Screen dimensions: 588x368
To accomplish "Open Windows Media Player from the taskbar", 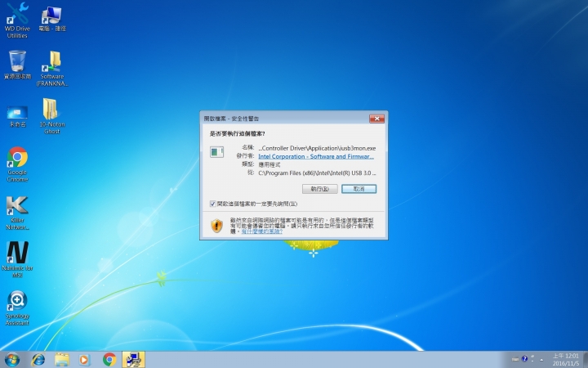I will click(x=84, y=359).
